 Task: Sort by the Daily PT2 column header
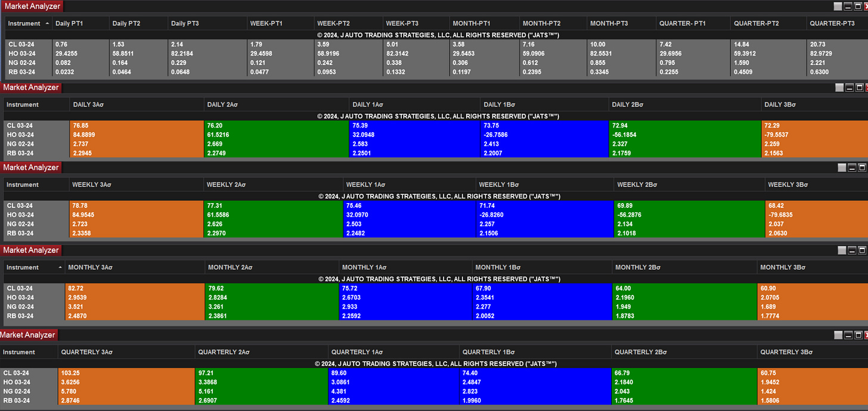click(x=138, y=24)
